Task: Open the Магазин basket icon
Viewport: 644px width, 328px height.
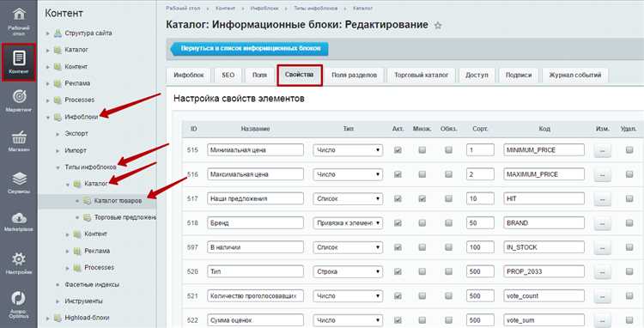Action: point(19,137)
